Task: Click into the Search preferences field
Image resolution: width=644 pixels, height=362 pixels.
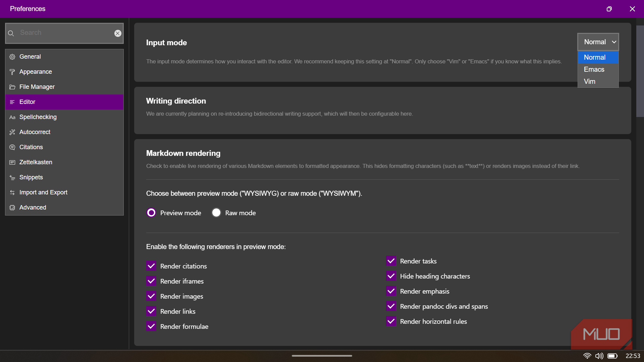Action: (x=64, y=33)
